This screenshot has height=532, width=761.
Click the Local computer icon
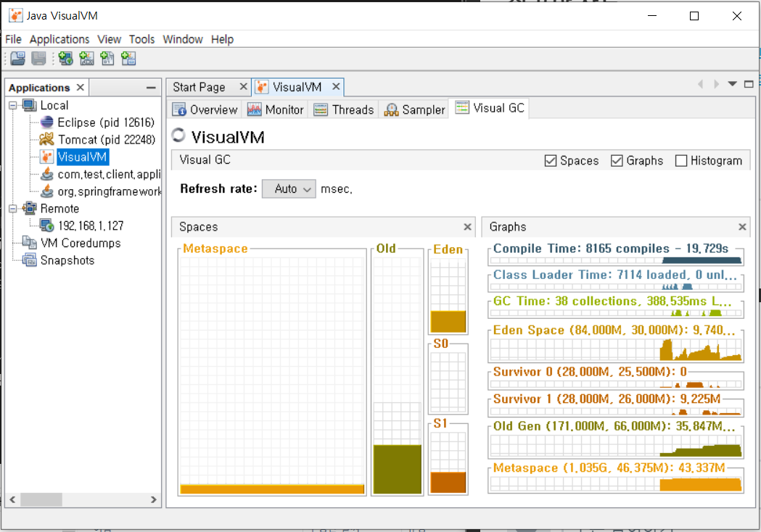click(x=30, y=105)
